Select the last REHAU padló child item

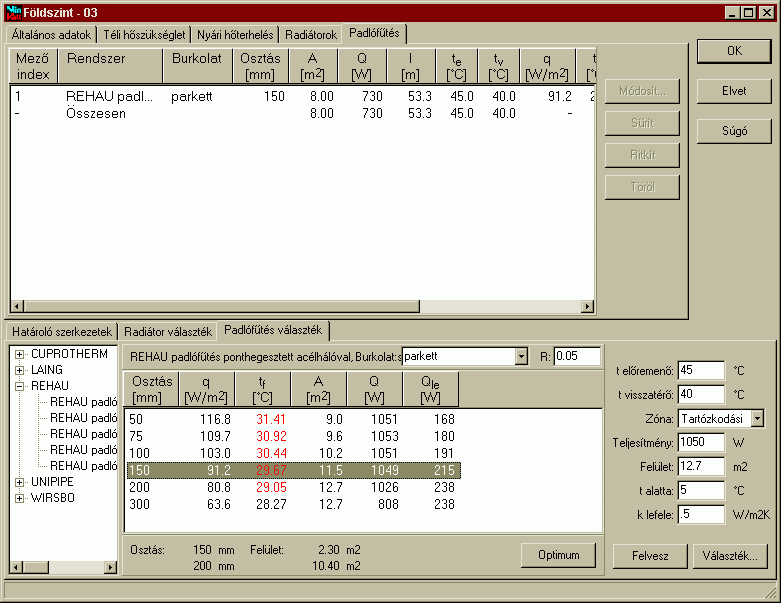point(83,466)
